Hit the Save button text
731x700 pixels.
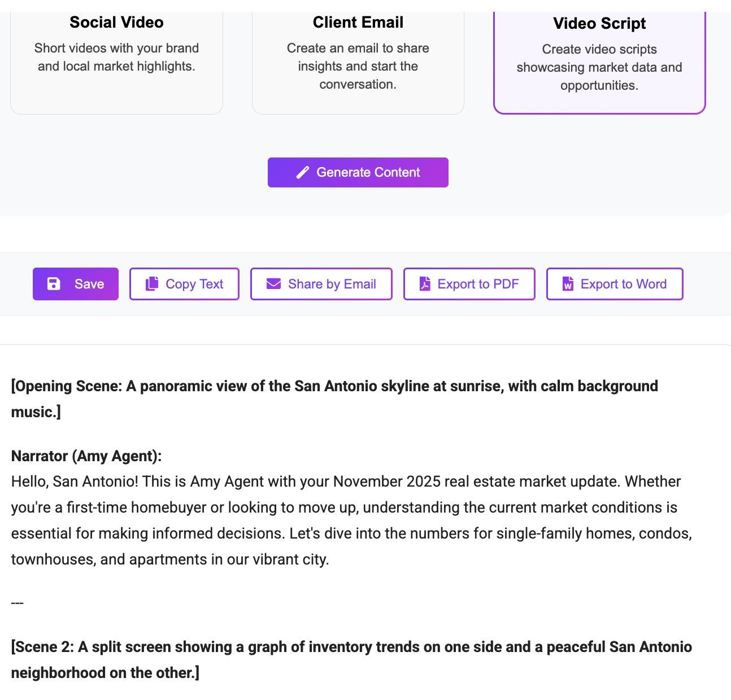coord(89,284)
